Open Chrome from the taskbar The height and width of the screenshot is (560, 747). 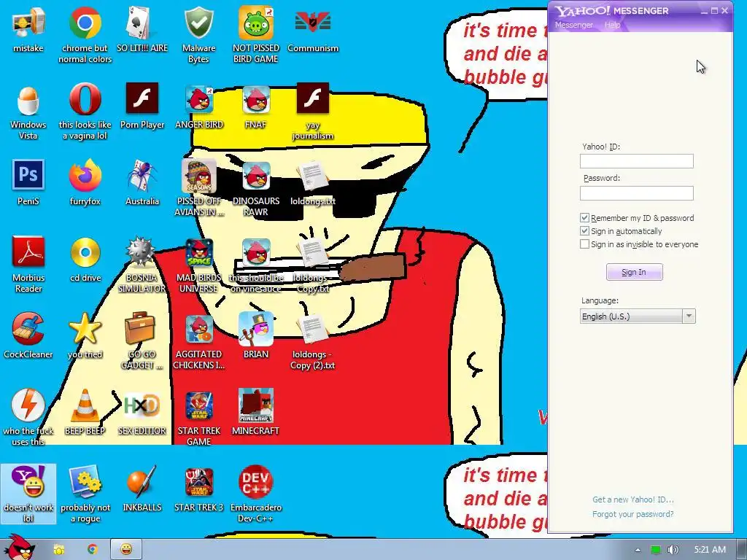tap(93, 549)
